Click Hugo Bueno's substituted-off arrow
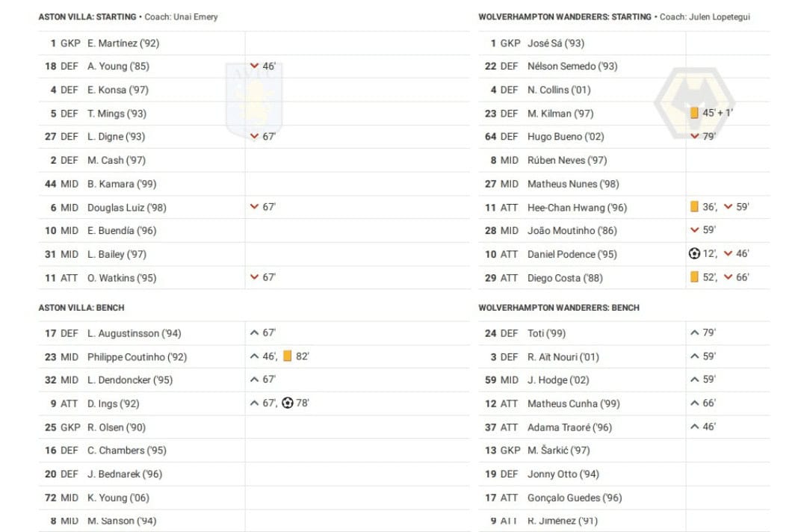Viewport: 798px width, 532px height. point(695,136)
